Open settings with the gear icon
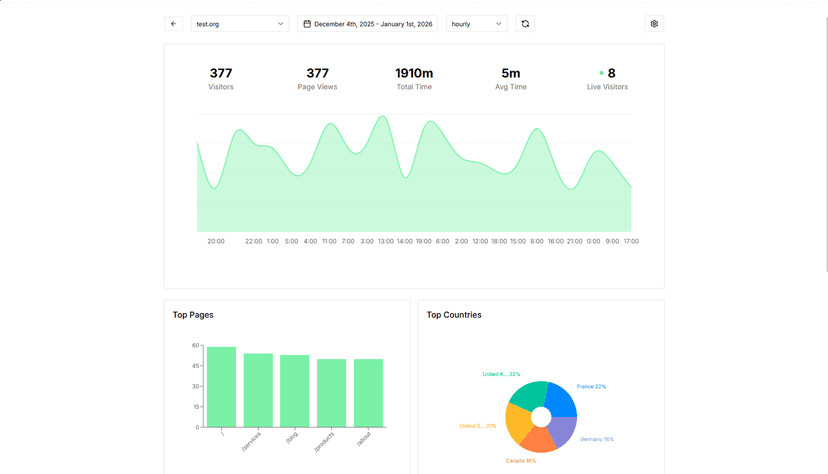This screenshot has height=474, width=828. (x=654, y=24)
